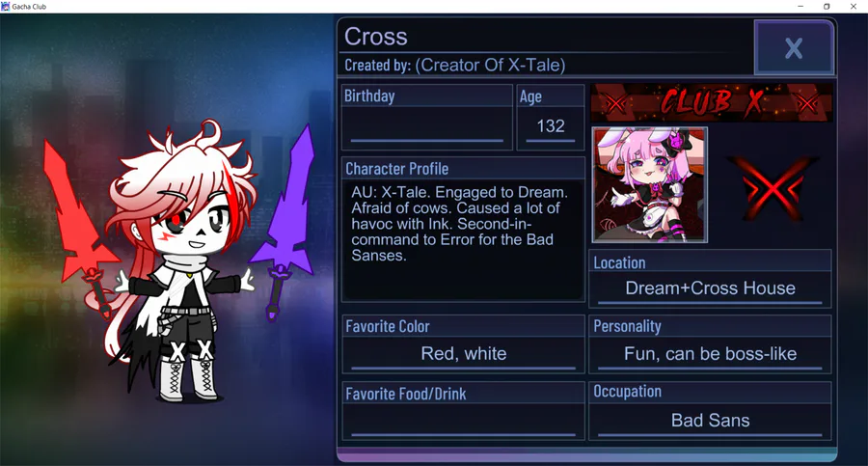Edit Favorite Color field Red, white
This screenshot has width=868, height=466.
click(x=463, y=353)
